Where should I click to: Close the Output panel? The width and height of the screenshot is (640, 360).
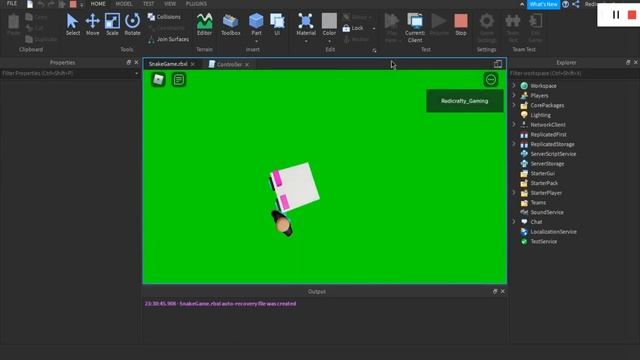[502, 291]
